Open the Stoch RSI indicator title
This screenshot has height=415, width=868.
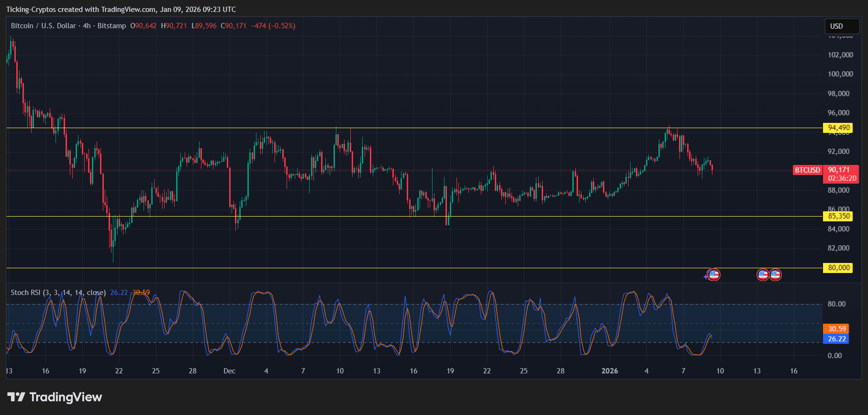coord(58,293)
